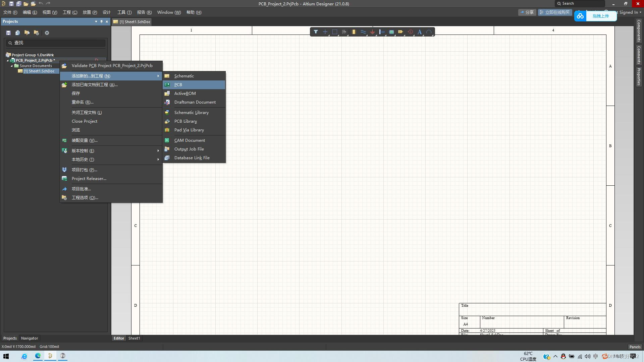644x362 pixels.
Task: Click the Panels button
Action: click(x=635, y=347)
